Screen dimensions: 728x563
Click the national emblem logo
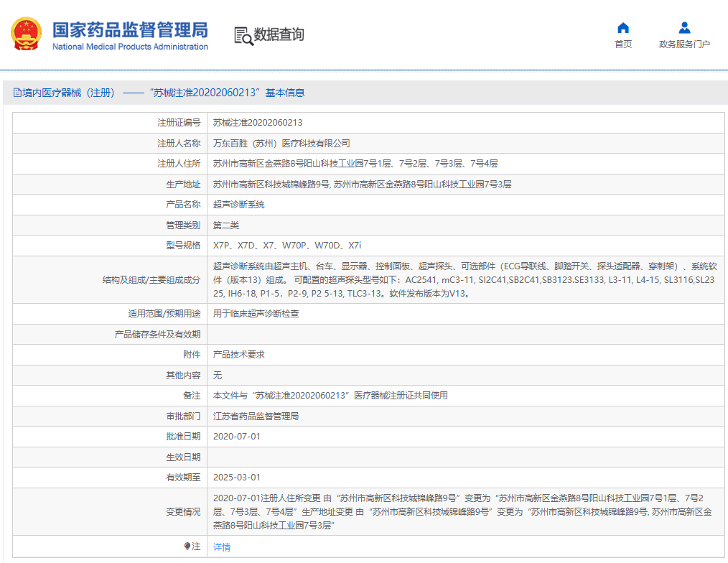pyautogui.click(x=26, y=34)
